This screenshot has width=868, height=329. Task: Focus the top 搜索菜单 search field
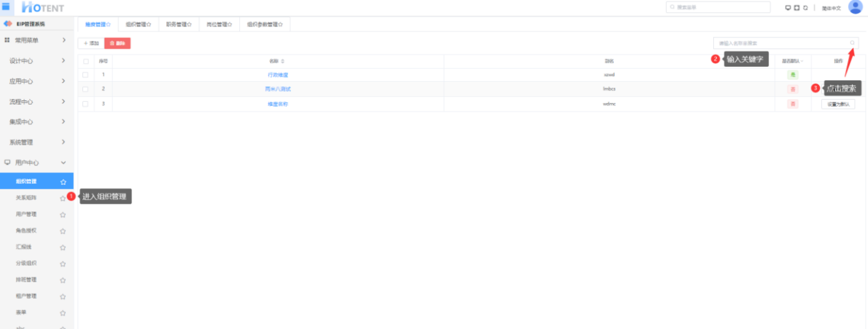(718, 7)
